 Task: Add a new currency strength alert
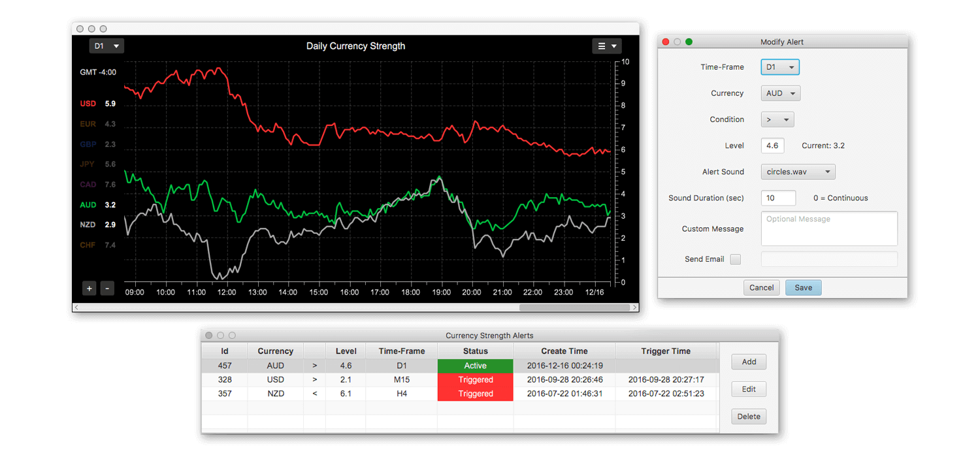(x=749, y=361)
